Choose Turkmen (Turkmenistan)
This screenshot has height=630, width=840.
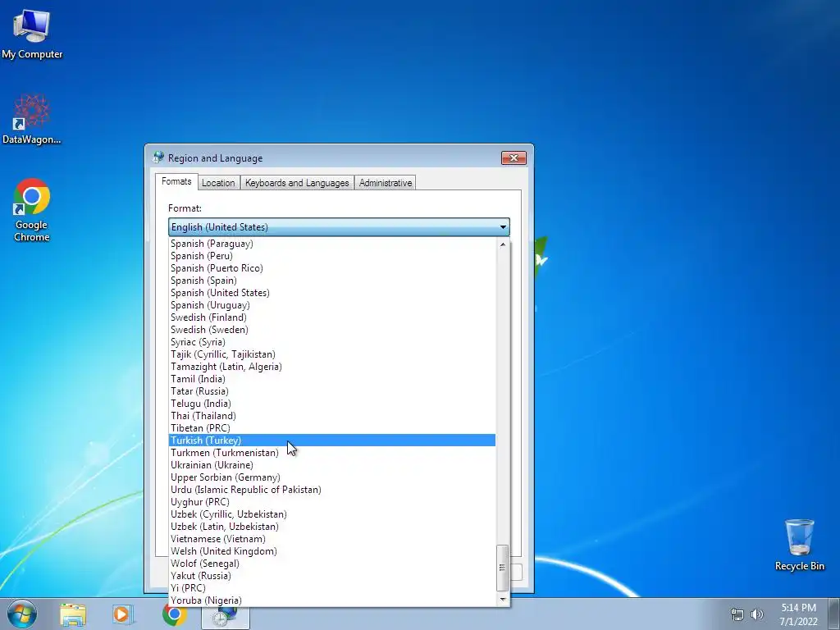[332, 453]
